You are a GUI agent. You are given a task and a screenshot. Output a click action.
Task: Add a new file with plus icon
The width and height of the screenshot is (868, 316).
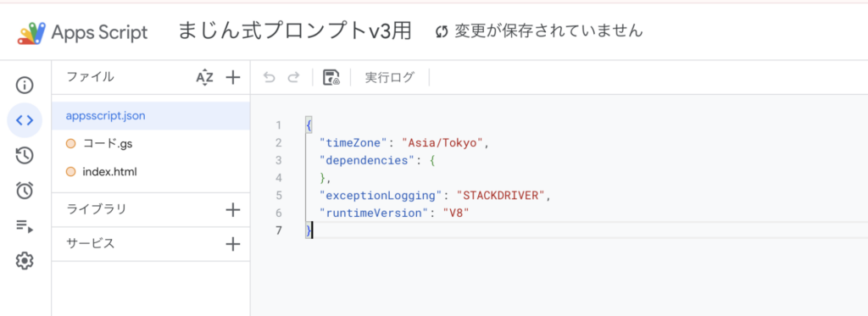(234, 78)
